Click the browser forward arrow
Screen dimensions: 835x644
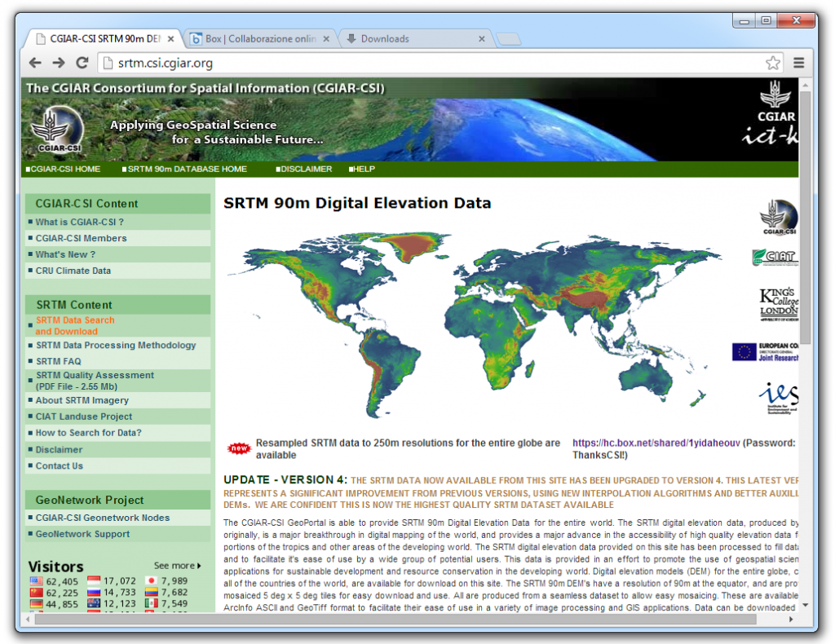59,63
